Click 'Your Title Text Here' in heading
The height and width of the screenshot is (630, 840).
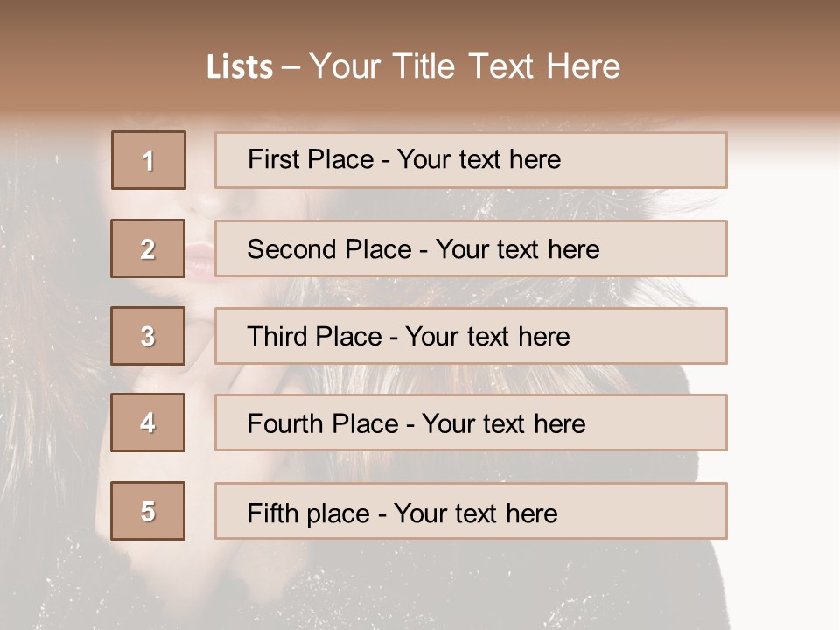coord(465,66)
